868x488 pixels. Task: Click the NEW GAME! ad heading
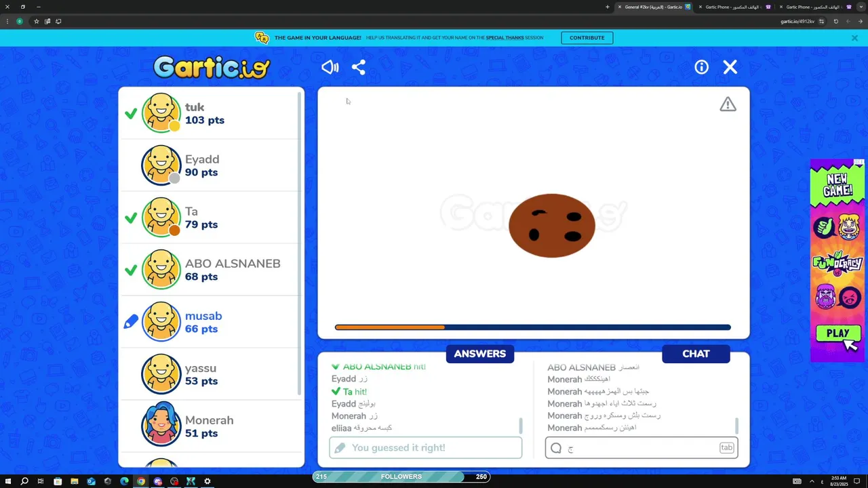(x=837, y=185)
